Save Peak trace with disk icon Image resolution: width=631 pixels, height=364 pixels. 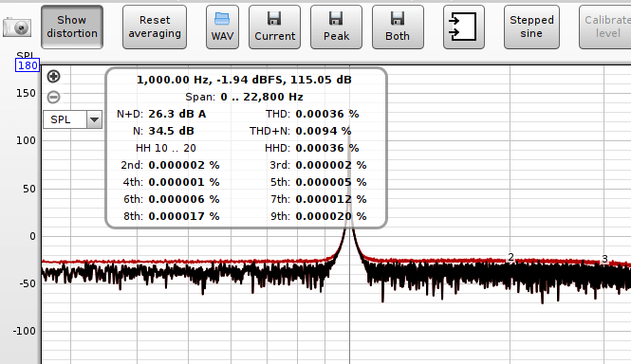[x=336, y=27]
